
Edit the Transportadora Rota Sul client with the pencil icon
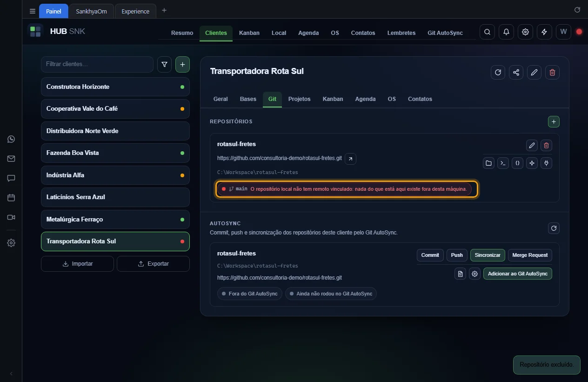534,72
